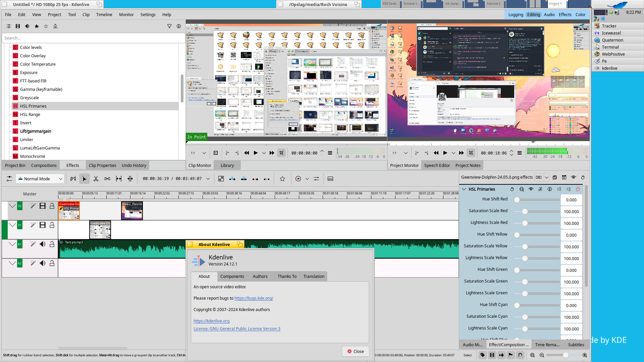Image resolution: width=644 pixels, height=362 pixels.
Task: Select the Lift/gamma/gain effect
Action: pyautogui.click(x=36, y=131)
